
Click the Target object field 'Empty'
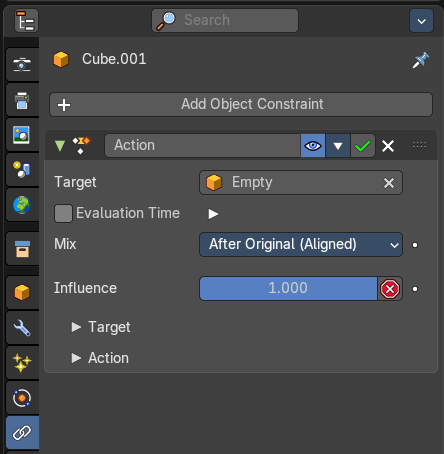point(301,183)
